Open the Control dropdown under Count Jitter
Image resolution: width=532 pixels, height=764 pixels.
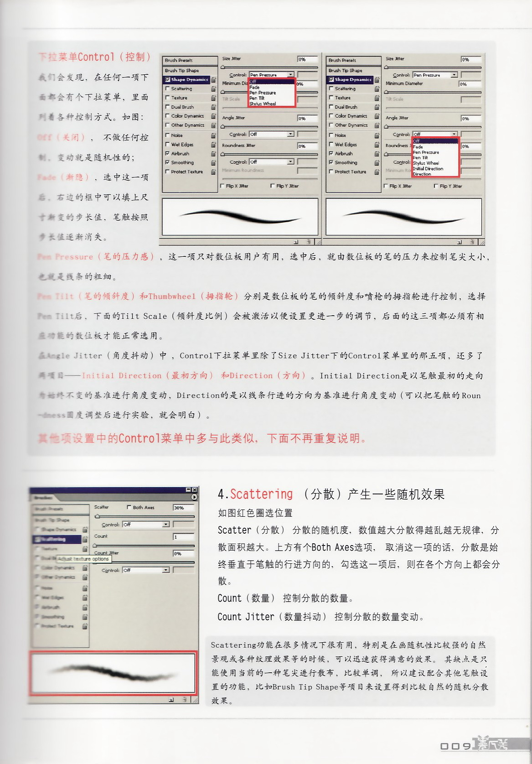[146, 570]
